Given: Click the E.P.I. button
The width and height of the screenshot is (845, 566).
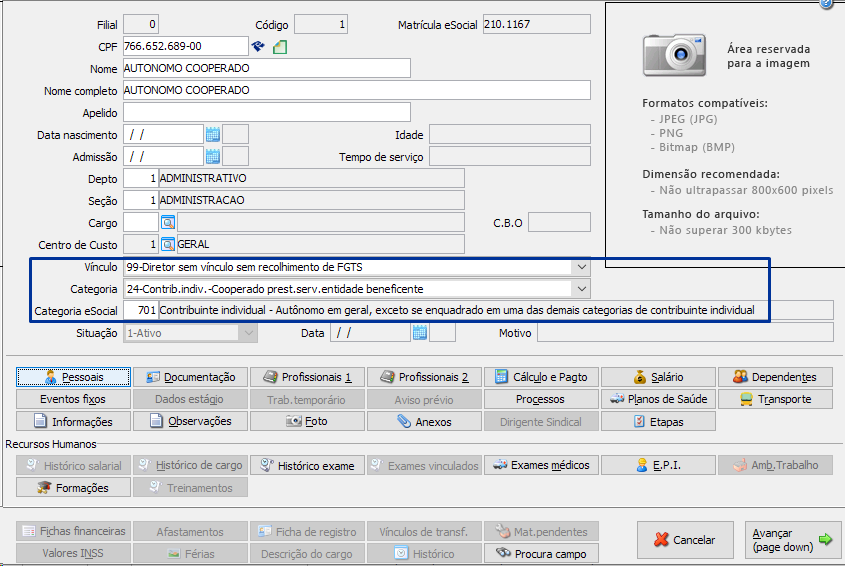Looking at the screenshot, I should [658, 465].
